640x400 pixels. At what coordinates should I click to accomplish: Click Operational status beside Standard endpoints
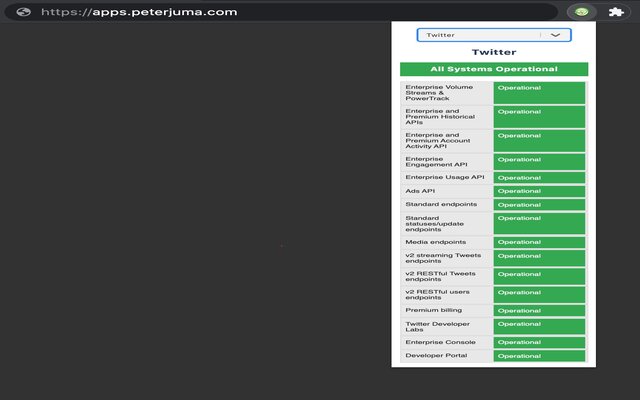pyautogui.click(x=538, y=205)
